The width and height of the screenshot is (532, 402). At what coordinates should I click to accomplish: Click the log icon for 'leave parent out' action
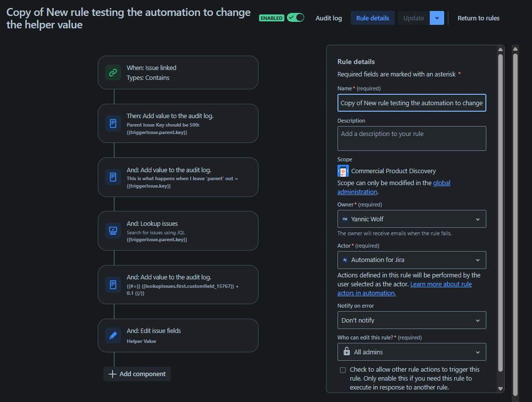[113, 177]
